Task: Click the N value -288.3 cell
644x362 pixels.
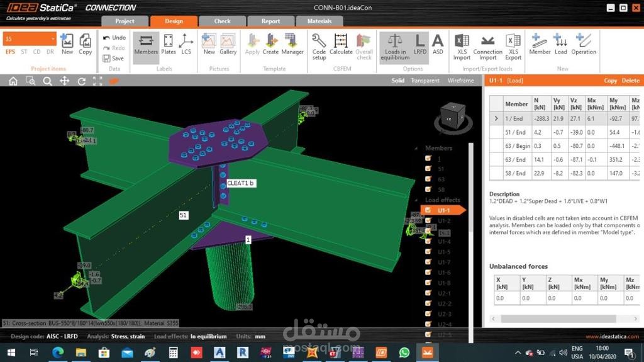Action: point(541,118)
